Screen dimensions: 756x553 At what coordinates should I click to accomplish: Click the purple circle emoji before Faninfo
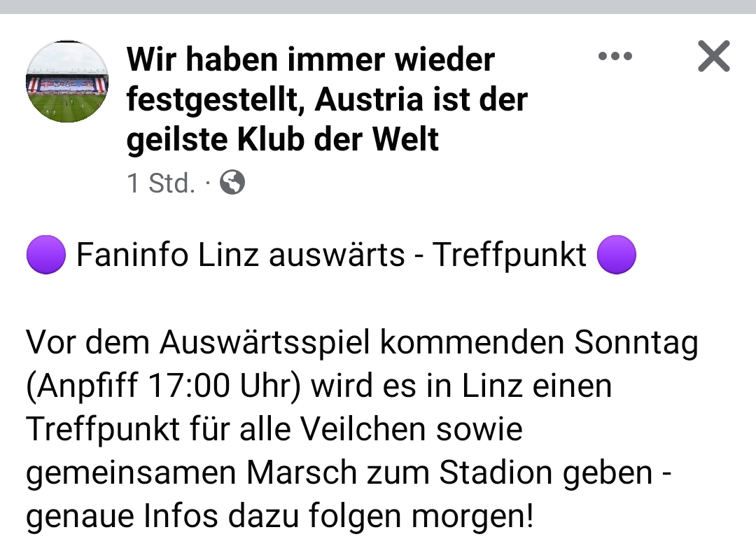(x=46, y=255)
